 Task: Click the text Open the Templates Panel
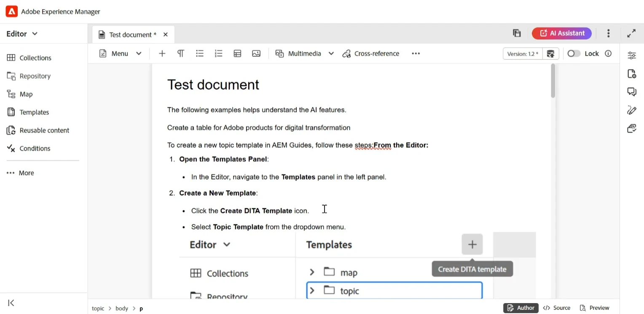[223, 159]
